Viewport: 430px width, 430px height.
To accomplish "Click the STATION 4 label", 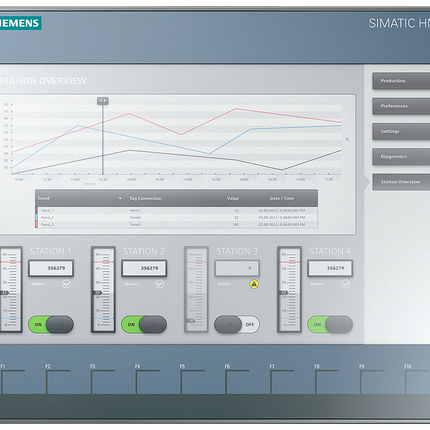I will tap(330, 251).
